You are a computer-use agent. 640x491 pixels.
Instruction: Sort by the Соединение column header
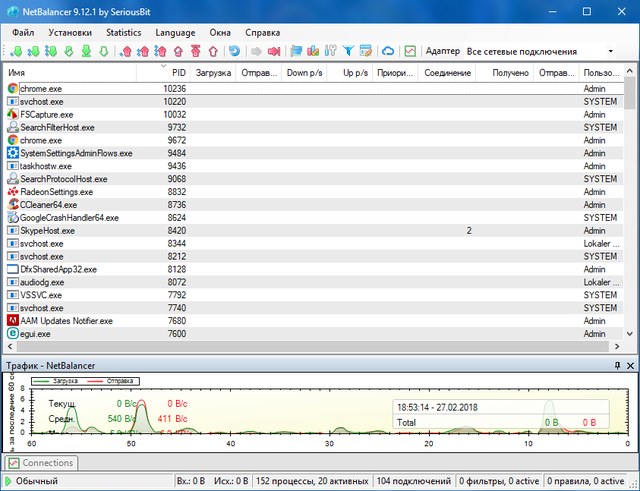point(447,73)
